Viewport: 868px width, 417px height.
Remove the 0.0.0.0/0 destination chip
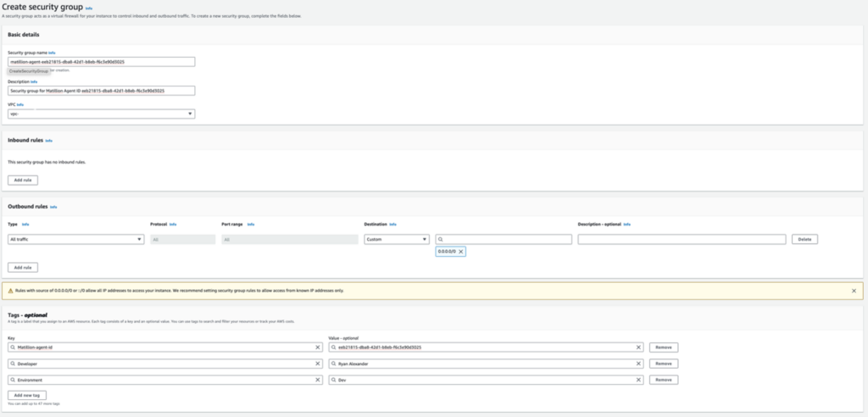460,252
